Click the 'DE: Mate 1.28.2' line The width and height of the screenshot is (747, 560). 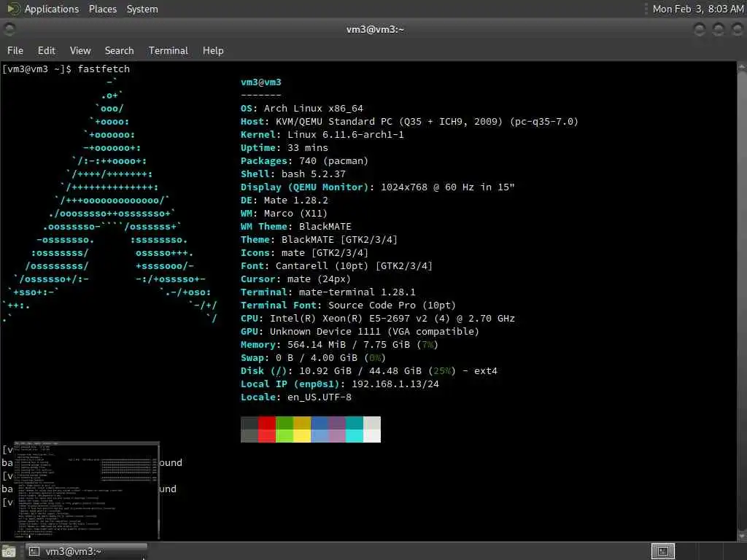pyautogui.click(x=285, y=200)
